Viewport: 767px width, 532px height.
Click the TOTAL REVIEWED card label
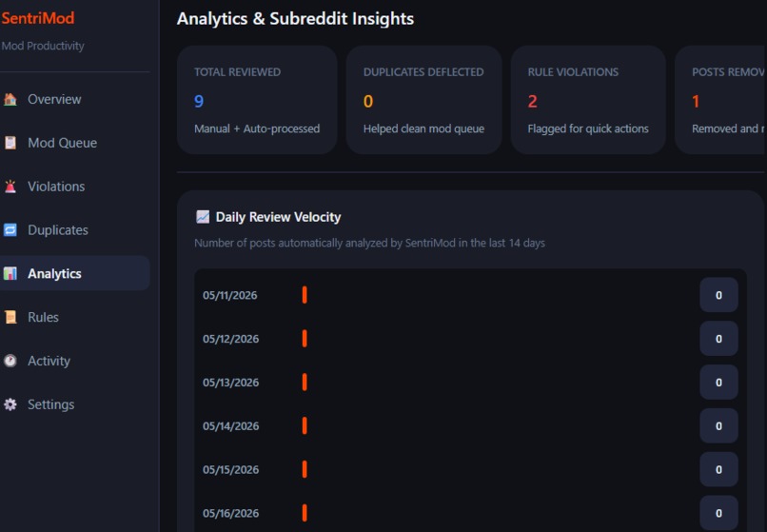(x=237, y=72)
